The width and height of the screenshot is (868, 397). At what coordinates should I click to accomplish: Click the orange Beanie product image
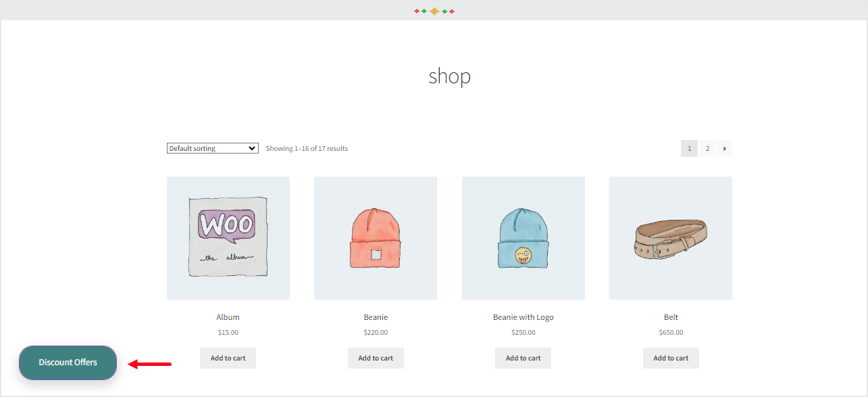375,237
